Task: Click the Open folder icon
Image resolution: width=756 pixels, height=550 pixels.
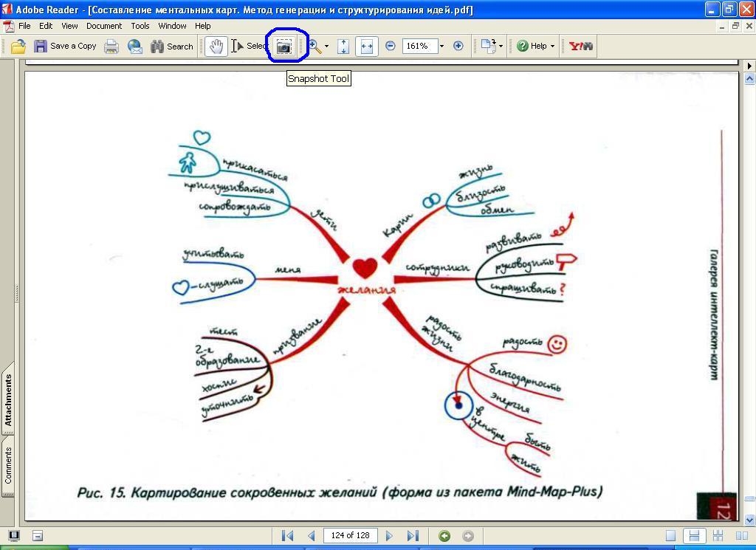Action: 18,46
